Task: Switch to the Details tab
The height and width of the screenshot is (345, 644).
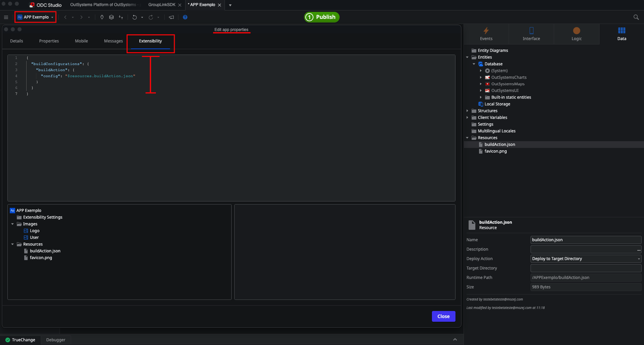Action: (16, 41)
